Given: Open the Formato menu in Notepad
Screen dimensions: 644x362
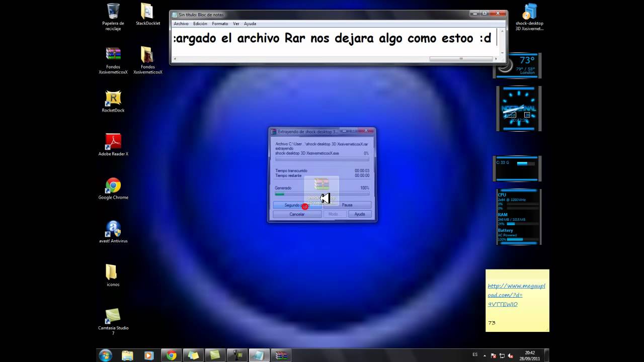Looking at the screenshot, I should 220,24.
